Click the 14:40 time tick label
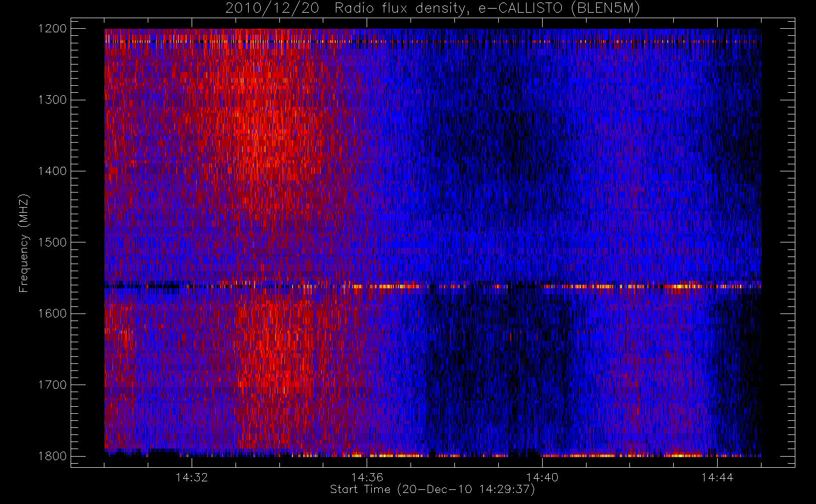 coord(542,477)
